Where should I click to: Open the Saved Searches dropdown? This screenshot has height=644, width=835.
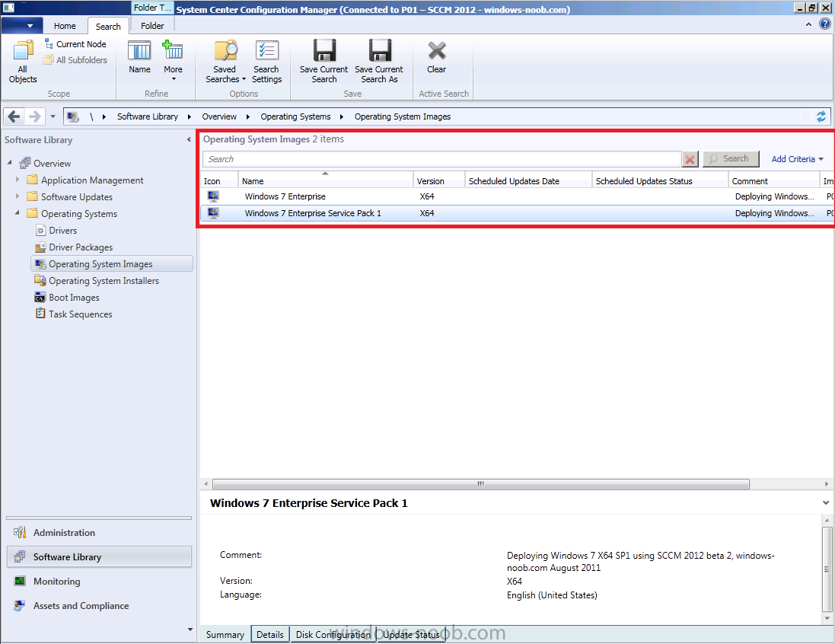(x=225, y=62)
